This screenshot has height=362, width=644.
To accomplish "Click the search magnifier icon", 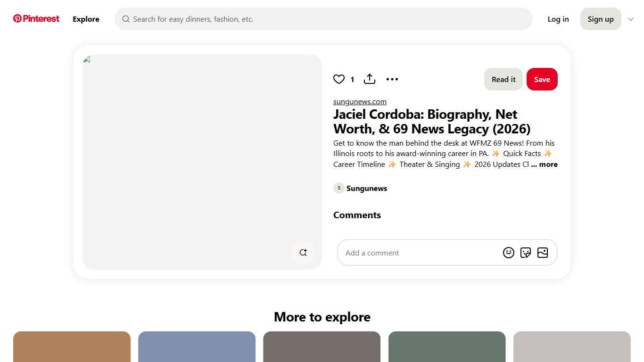I will 126,19.
